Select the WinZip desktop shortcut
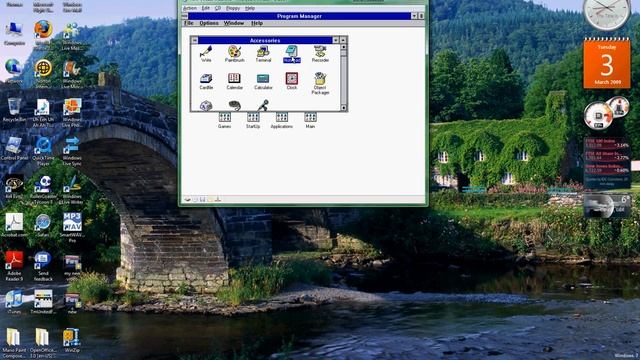This screenshot has width=640, height=360. click(x=72, y=340)
